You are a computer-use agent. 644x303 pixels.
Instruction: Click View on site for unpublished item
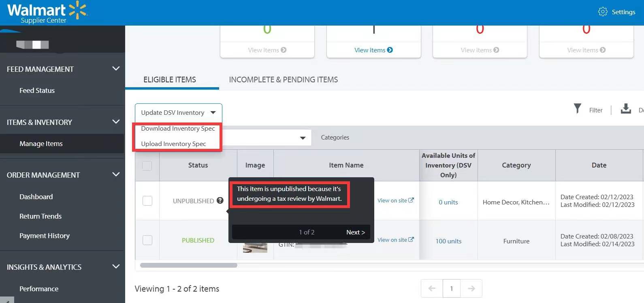(x=396, y=200)
